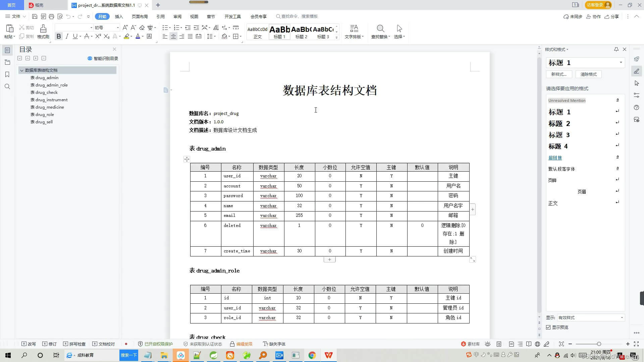Open 开始 ribbon tab
644x362 pixels.
tap(102, 16)
